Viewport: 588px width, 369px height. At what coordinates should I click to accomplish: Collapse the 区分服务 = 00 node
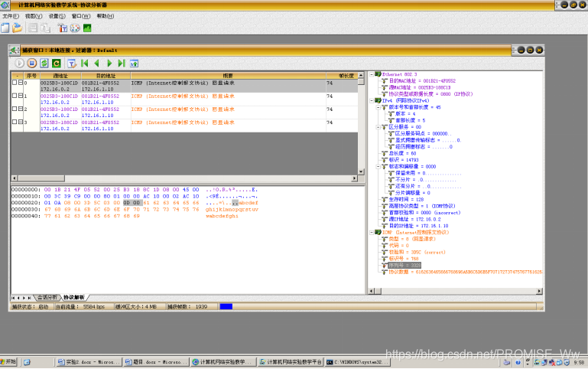click(378, 127)
